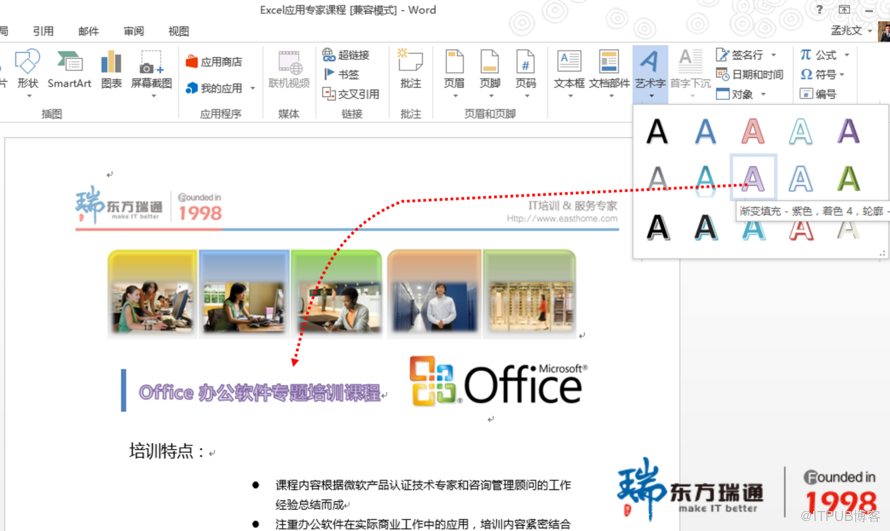Choose the black fill WordArt style
This screenshot has height=531, width=890.
tap(657, 132)
